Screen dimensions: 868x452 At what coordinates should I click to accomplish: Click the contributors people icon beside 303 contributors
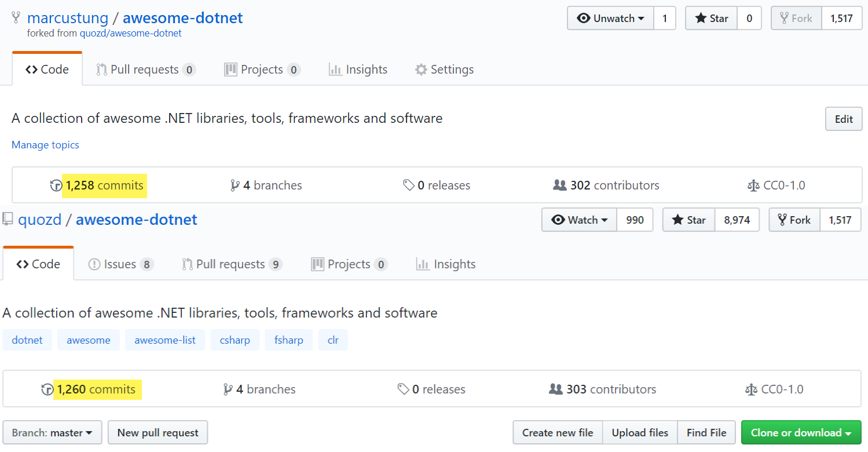coord(556,389)
